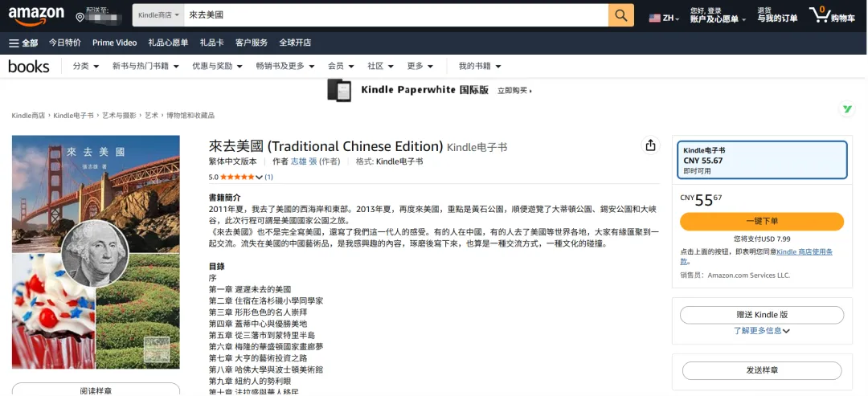Click 第二章 住宿在洛杉磯小學同學家
This screenshot has height=396, width=868.
point(266,301)
